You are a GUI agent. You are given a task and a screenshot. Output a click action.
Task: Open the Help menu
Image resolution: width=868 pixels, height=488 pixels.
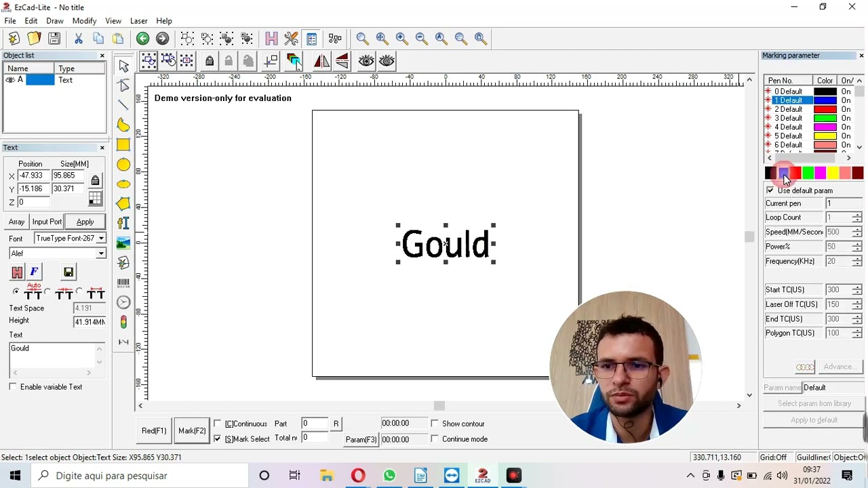164,21
